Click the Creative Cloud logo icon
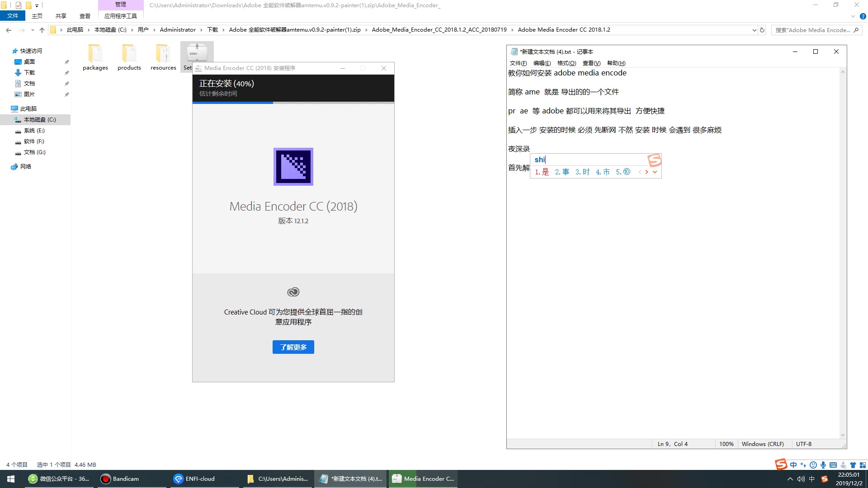The image size is (868, 488). click(x=293, y=292)
